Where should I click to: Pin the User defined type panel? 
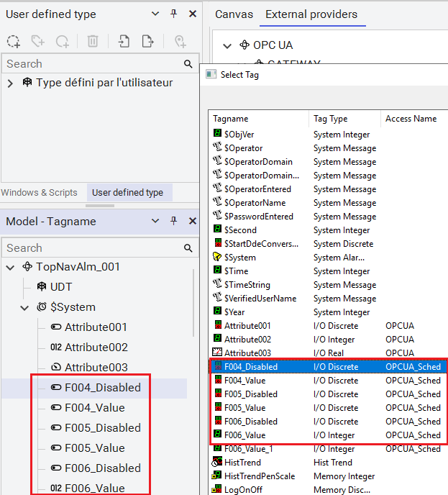click(173, 14)
